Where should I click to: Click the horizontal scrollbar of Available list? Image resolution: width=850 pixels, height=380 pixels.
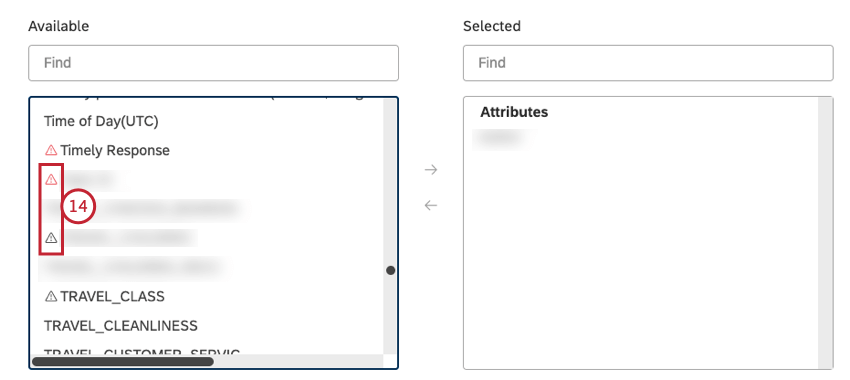pos(123,361)
